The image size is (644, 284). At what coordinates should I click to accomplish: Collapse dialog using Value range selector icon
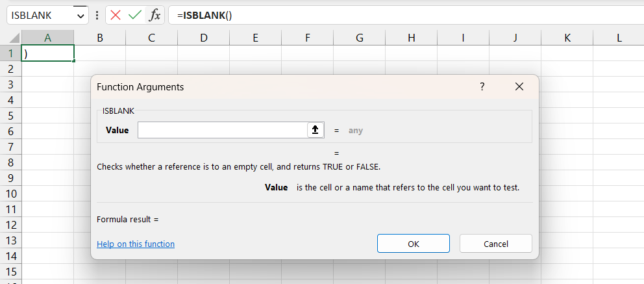315,130
